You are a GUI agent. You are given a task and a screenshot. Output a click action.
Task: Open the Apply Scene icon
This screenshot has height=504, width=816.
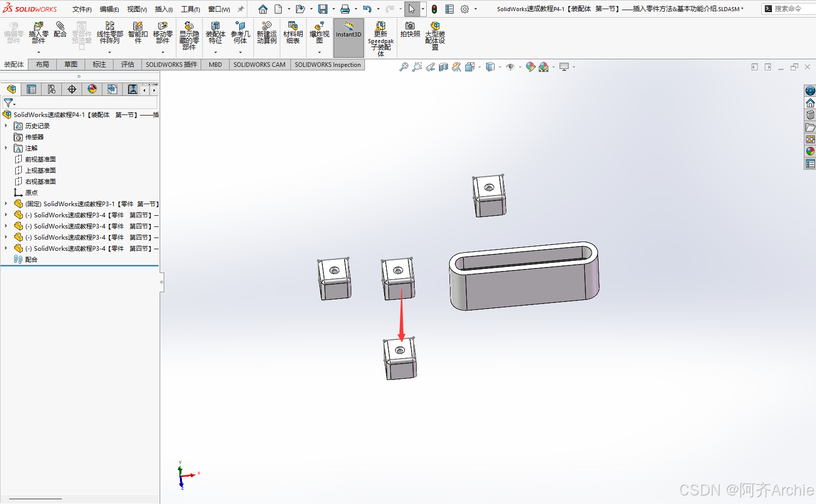coord(544,67)
